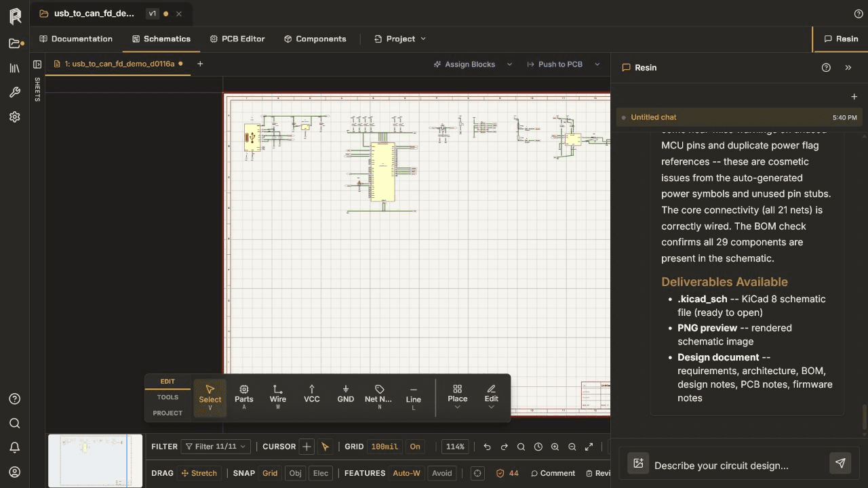Select the Wire tool
Image resolution: width=868 pixels, height=488 pixels.
[x=278, y=398]
